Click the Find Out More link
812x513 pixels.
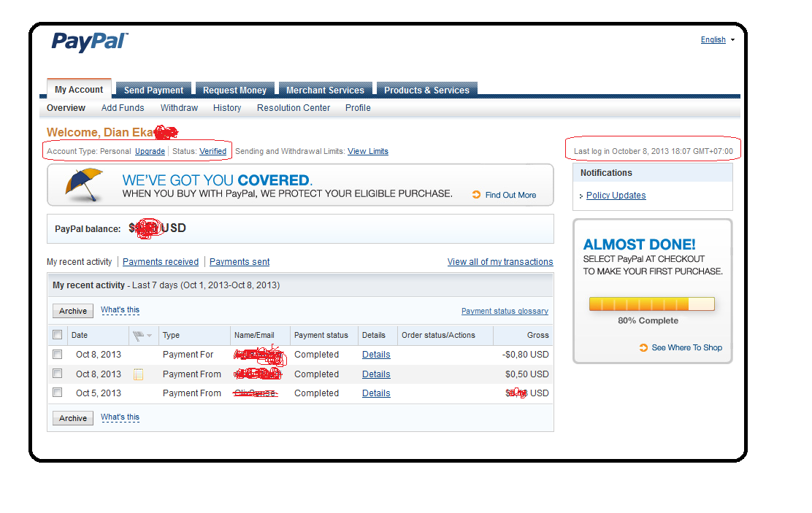510,195
